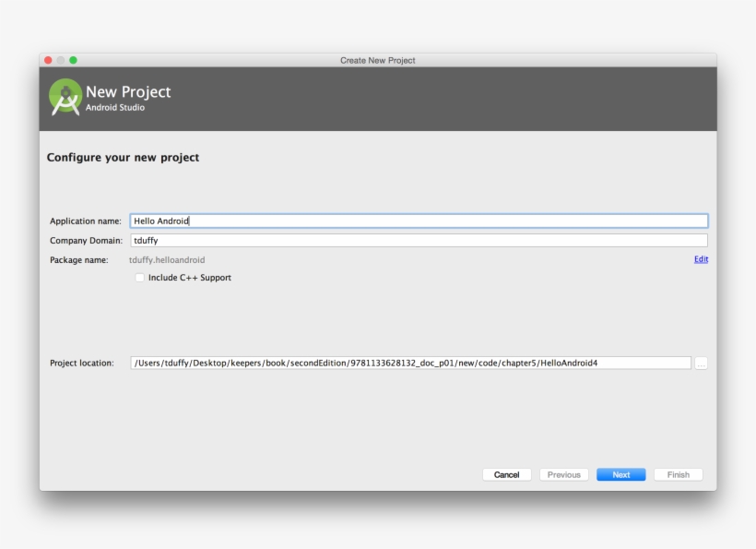Click the 'Package name:' label

(79, 260)
